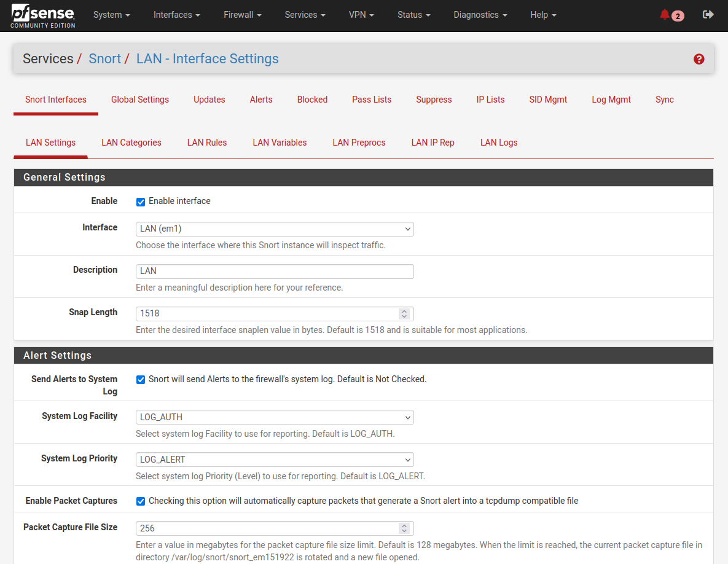Click the logout icon in the navbar

pos(708,14)
